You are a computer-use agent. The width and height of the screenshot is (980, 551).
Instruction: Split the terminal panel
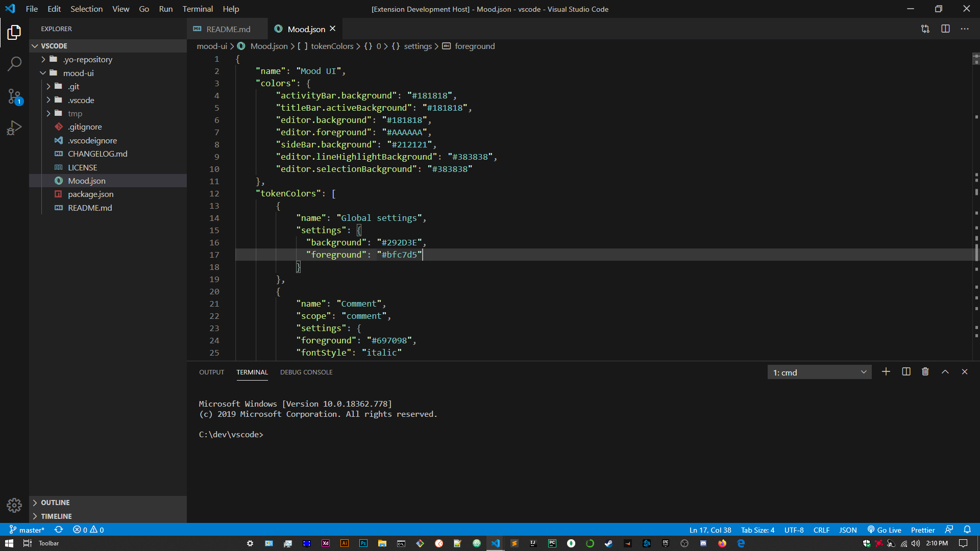906,372
